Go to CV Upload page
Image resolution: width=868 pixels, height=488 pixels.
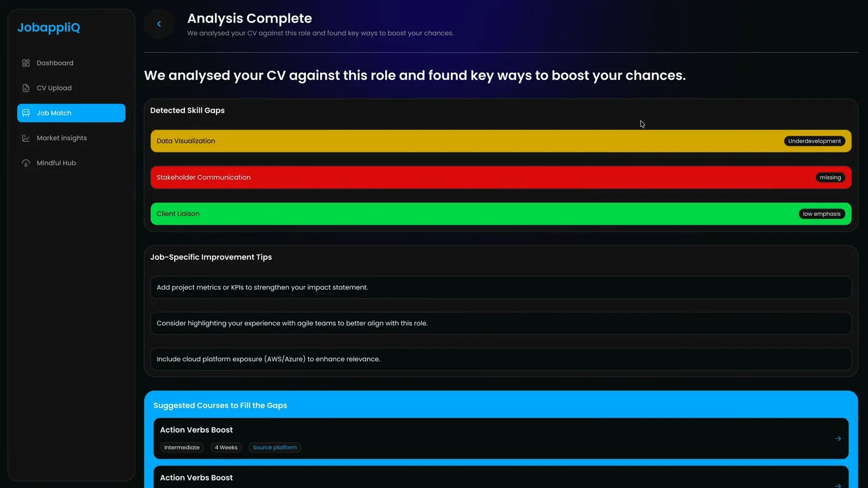pyautogui.click(x=71, y=88)
